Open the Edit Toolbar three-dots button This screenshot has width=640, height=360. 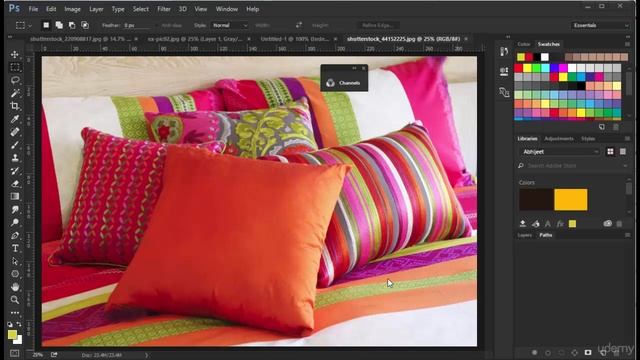15,313
